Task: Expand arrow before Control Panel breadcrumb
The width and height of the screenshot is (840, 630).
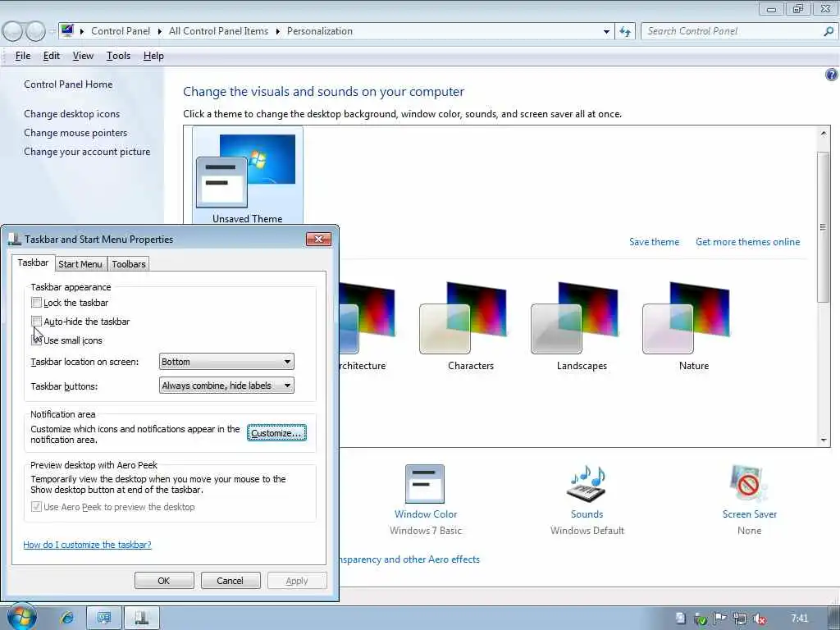Action: click(x=82, y=32)
